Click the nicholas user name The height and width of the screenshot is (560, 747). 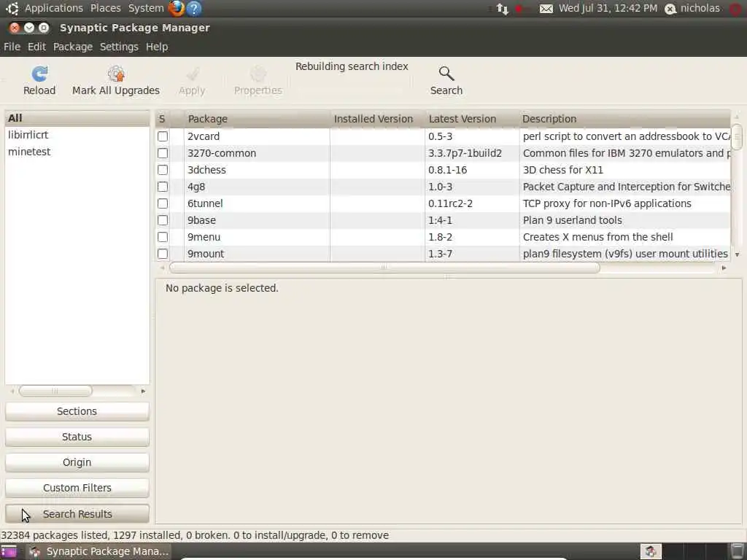tap(700, 8)
